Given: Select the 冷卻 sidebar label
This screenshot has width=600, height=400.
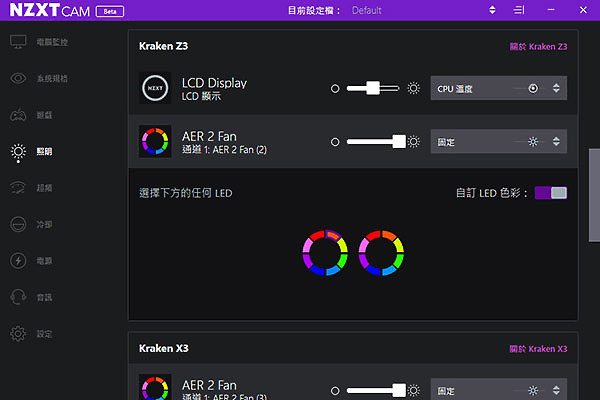Looking at the screenshot, I should [44, 224].
